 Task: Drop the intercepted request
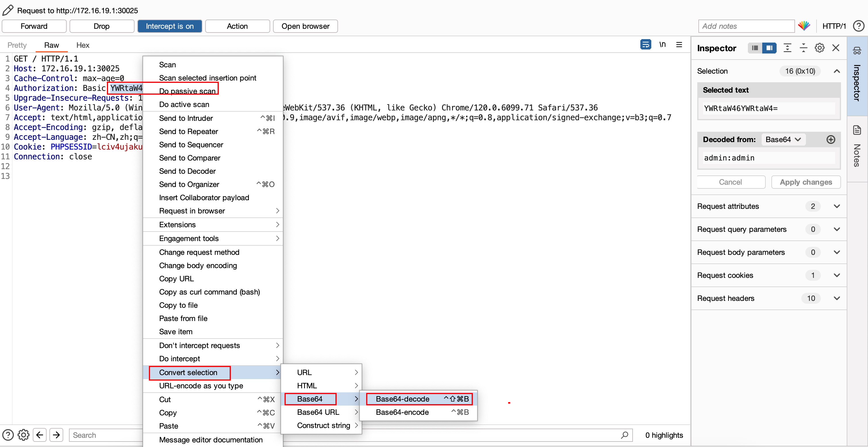(x=101, y=26)
